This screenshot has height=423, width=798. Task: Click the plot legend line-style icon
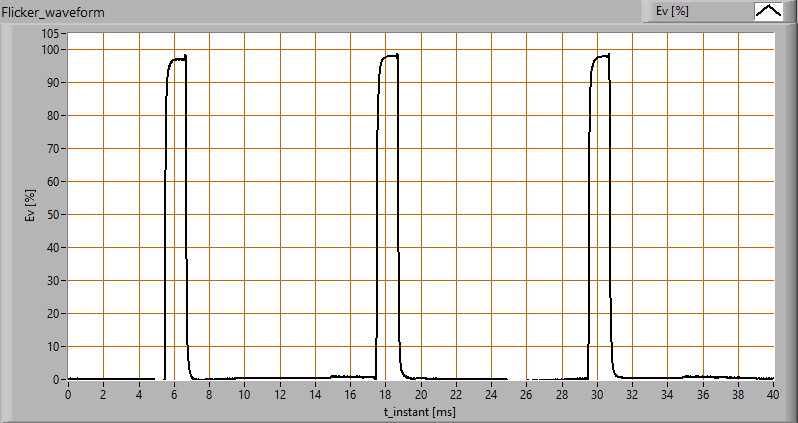coord(767,12)
